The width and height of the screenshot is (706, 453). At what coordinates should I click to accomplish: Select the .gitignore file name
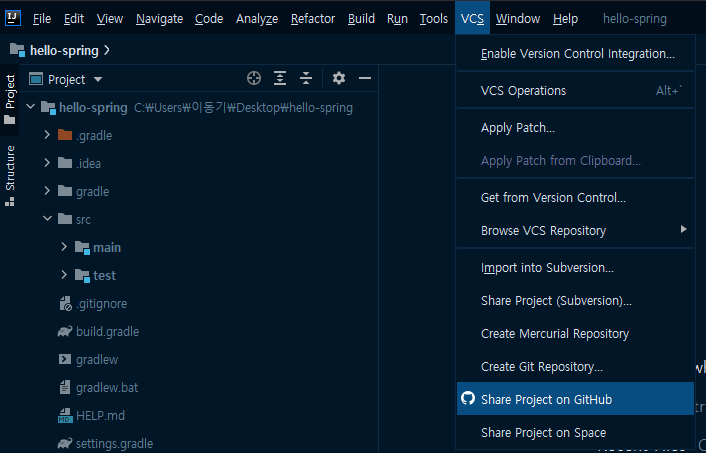(102, 304)
